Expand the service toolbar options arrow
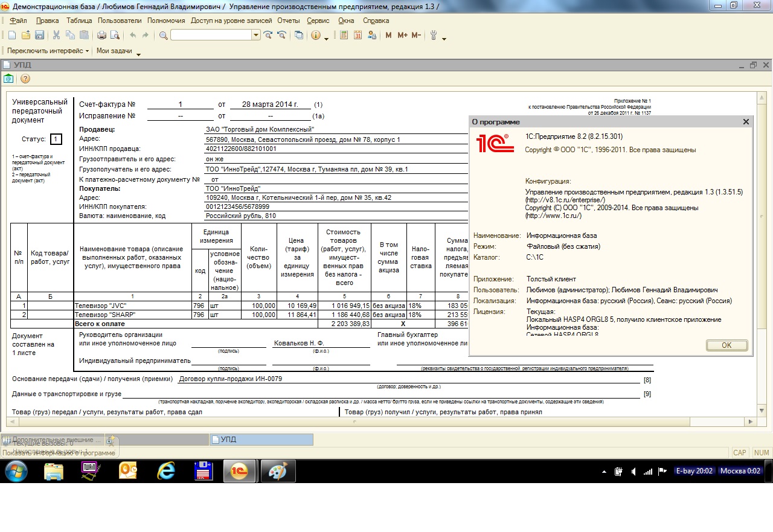This screenshot has width=773, height=532. pyautogui.click(x=444, y=39)
